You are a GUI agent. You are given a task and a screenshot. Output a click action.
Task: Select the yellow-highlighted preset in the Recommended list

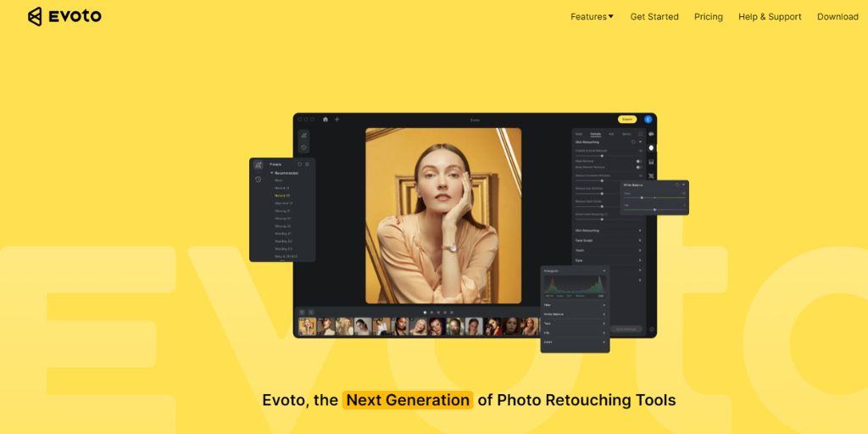coord(282,196)
